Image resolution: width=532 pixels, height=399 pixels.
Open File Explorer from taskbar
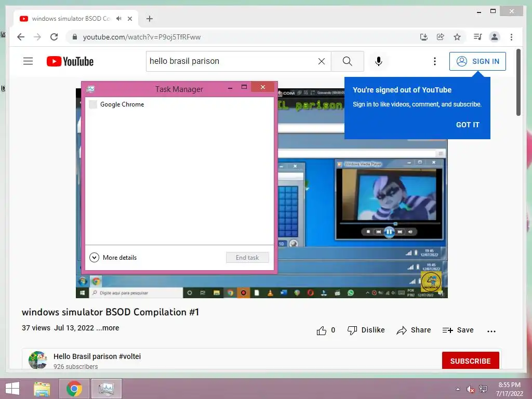[42, 389]
